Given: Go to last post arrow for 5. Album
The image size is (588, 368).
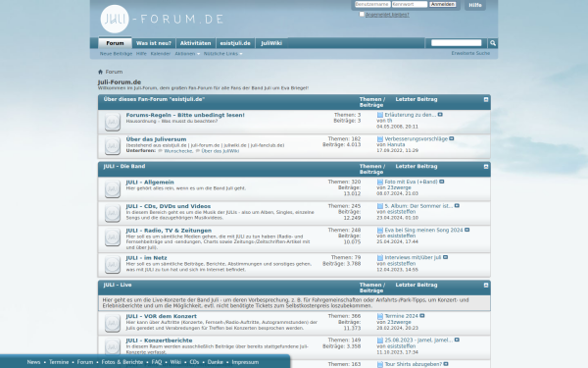Looking at the screenshot, I should coord(457,205).
